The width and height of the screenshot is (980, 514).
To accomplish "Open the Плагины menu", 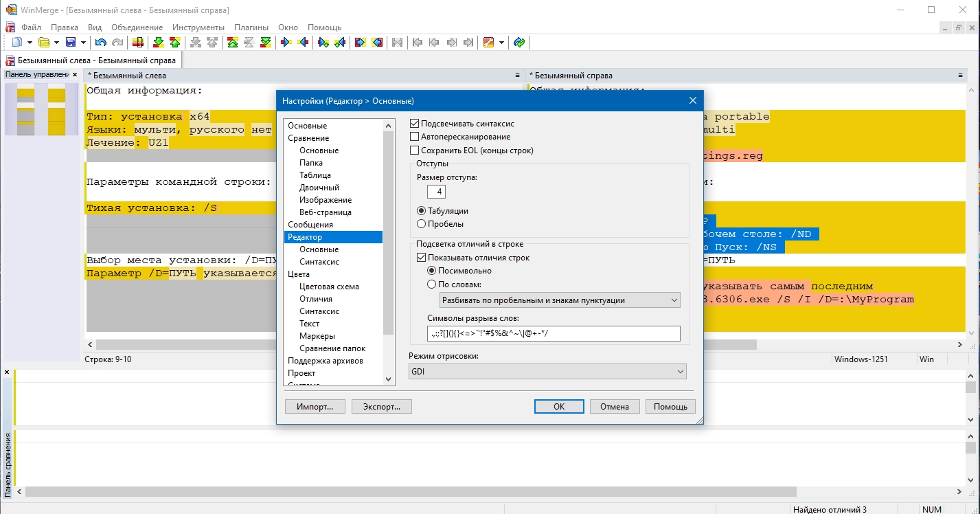I will coord(251,27).
